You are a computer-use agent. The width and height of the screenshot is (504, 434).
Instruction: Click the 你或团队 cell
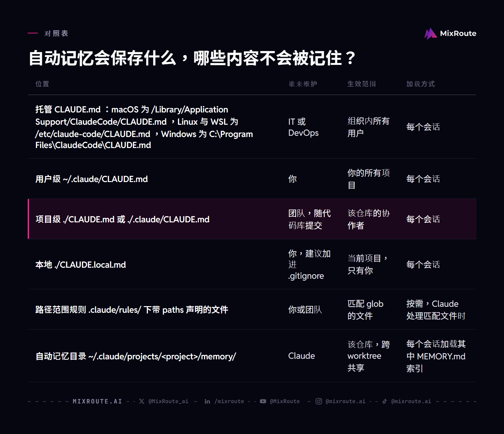pyautogui.click(x=305, y=310)
